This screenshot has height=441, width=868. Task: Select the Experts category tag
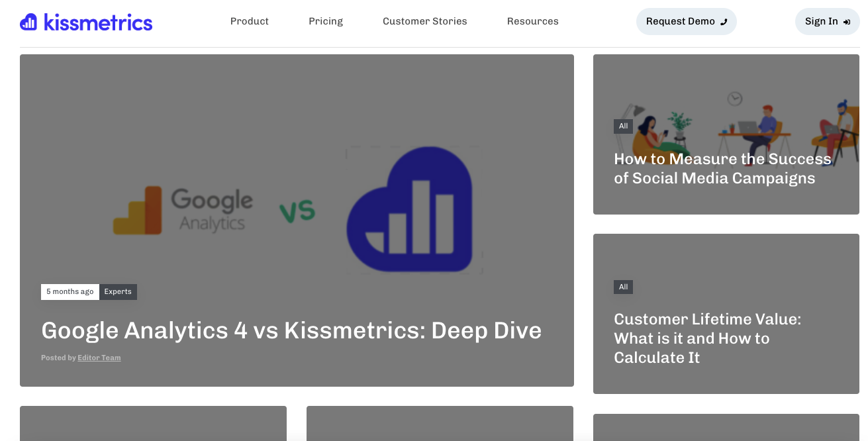pos(118,292)
